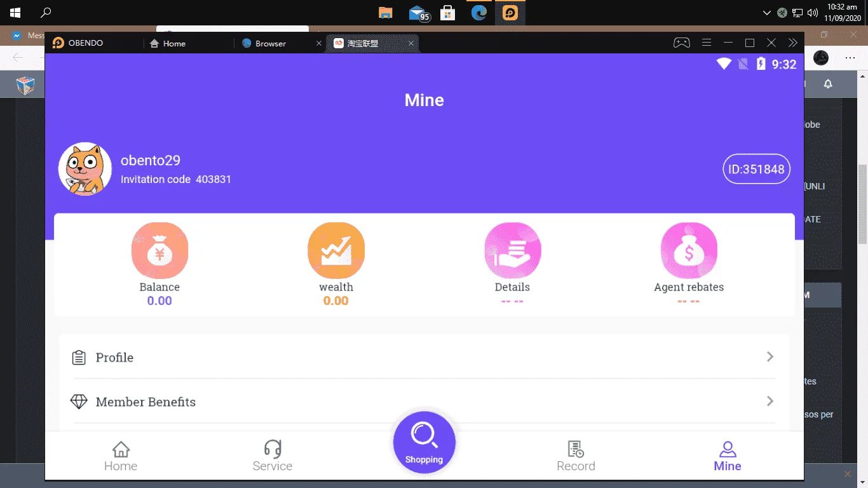Open the Agent rebates dollar bag icon
The image size is (868, 488).
[689, 251]
